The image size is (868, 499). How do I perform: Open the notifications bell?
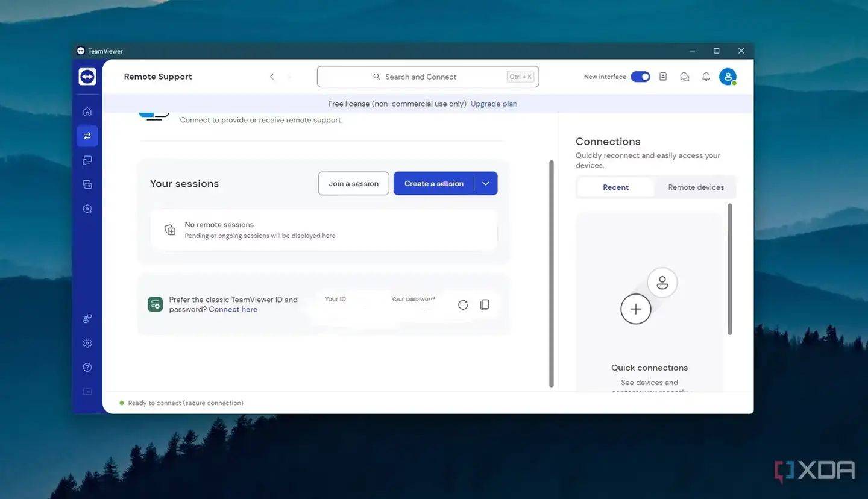(706, 77)
